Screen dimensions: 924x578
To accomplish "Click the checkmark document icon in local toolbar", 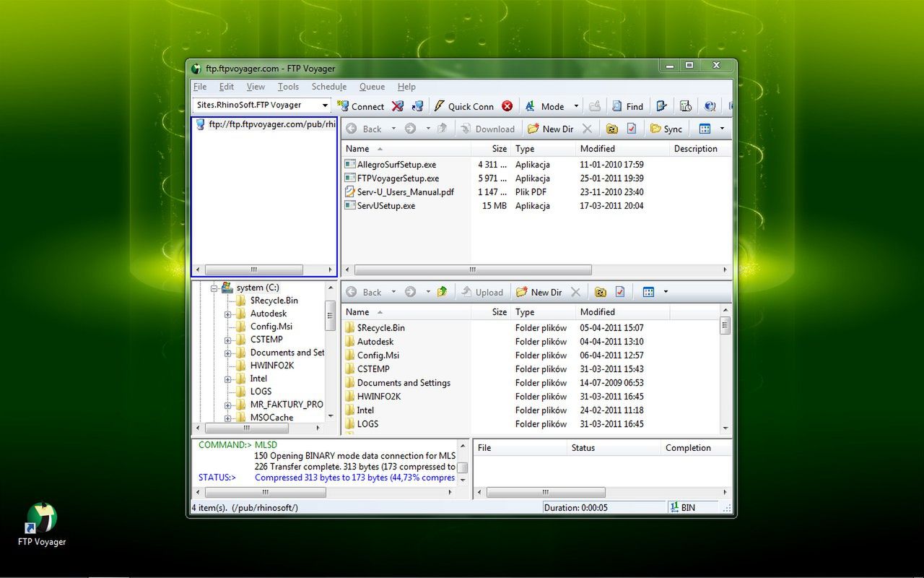I will pyautogui.click(x=620, y=292).
